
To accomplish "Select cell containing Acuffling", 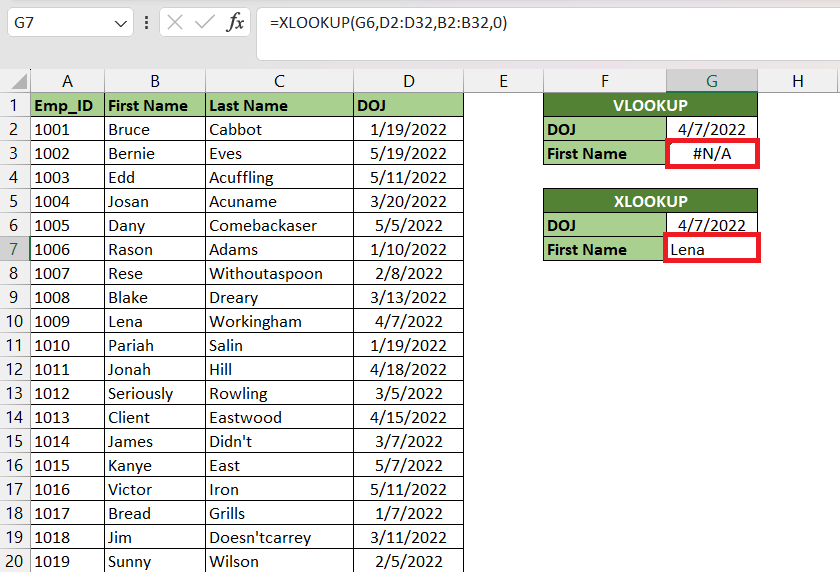I will (x=279, y=177).
